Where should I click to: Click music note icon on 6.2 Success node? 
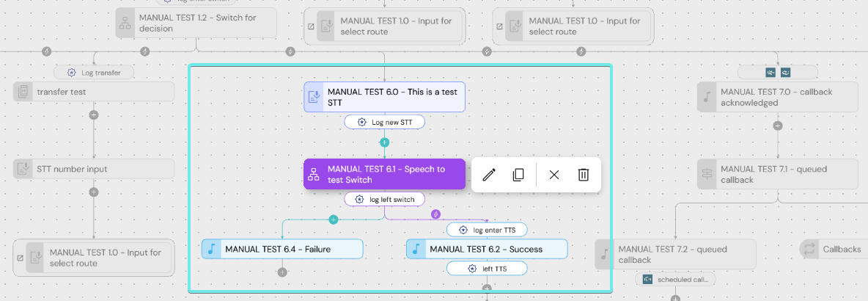416,249
